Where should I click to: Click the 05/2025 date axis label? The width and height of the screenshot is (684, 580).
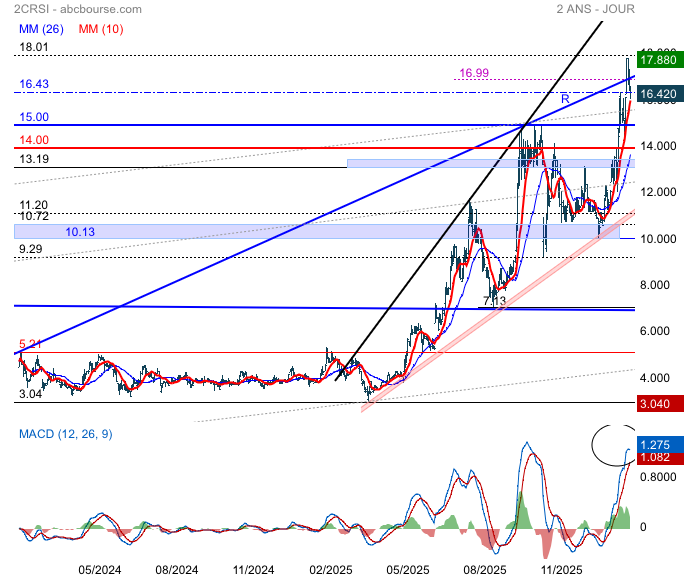408,570
